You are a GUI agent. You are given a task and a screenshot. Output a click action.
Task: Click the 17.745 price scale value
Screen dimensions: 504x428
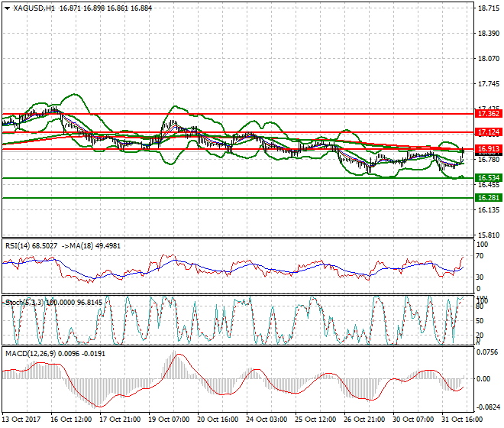[489, 84]
